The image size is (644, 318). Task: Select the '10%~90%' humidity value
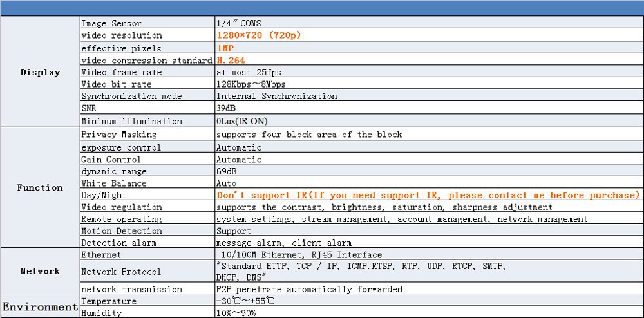point(236,313)
